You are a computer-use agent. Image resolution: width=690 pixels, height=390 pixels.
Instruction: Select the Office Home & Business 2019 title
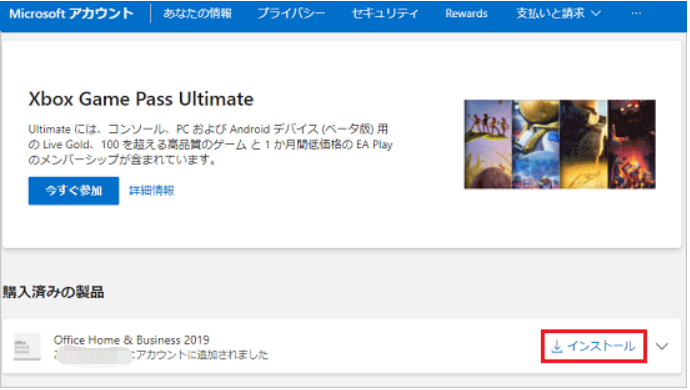[131, 340]
